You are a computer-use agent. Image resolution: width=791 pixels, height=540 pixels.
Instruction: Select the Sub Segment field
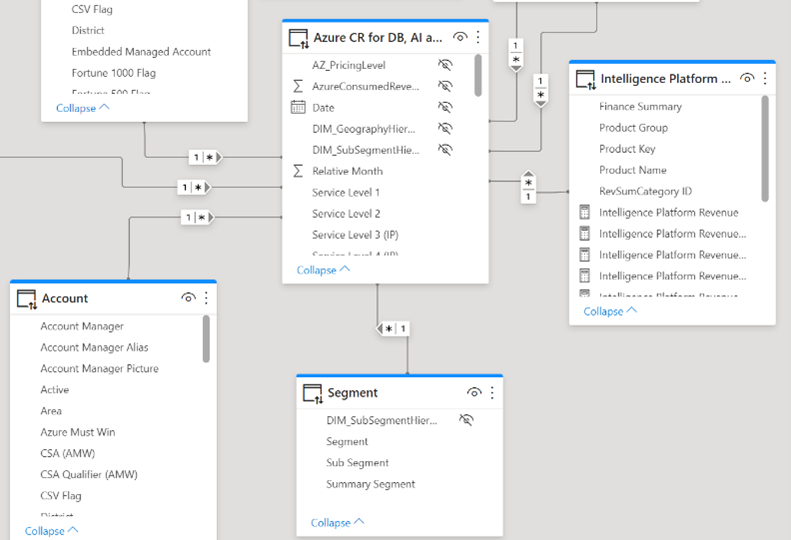357,463
